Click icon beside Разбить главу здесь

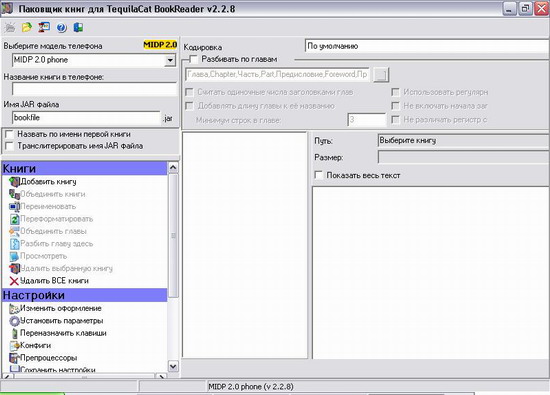[14, 244]
